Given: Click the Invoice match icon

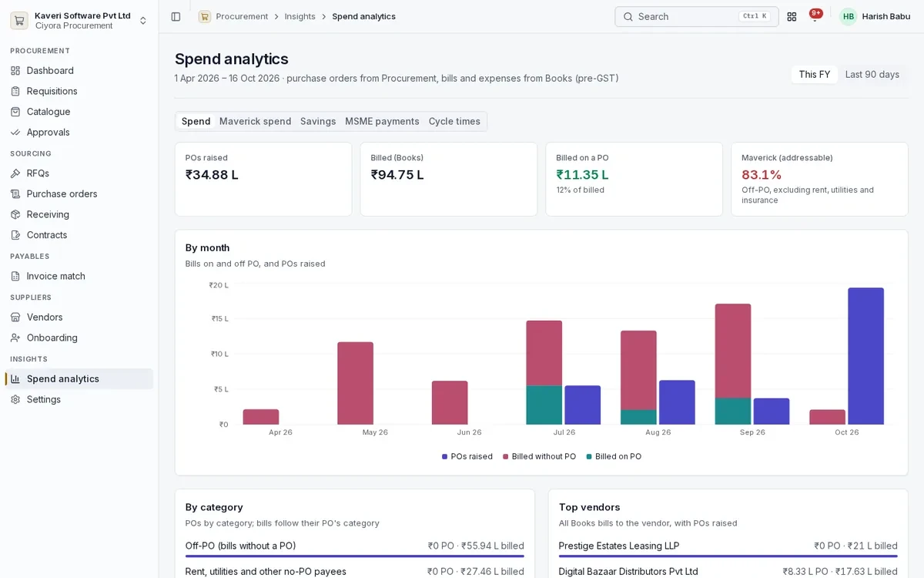Looking at the screenshot, I should coord(15,276).
